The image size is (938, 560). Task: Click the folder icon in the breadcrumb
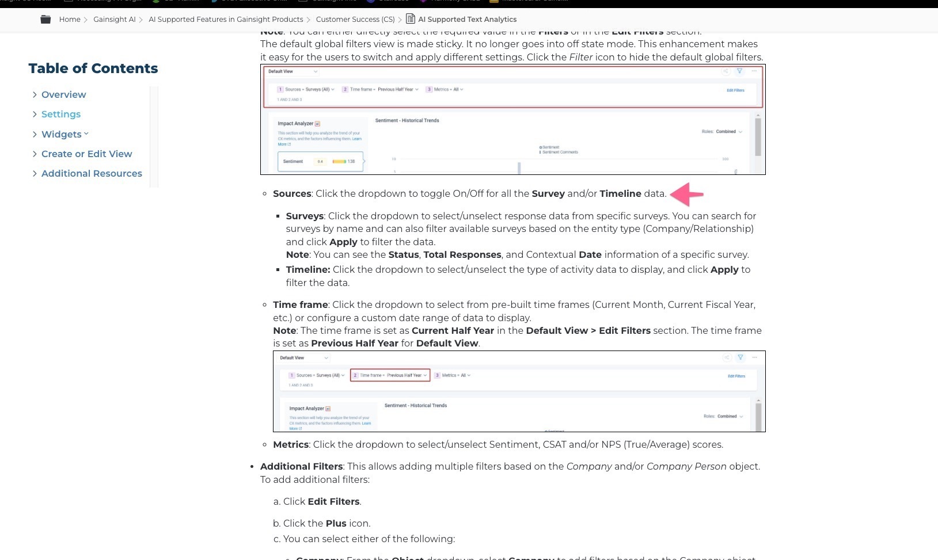tap(45, 19)
